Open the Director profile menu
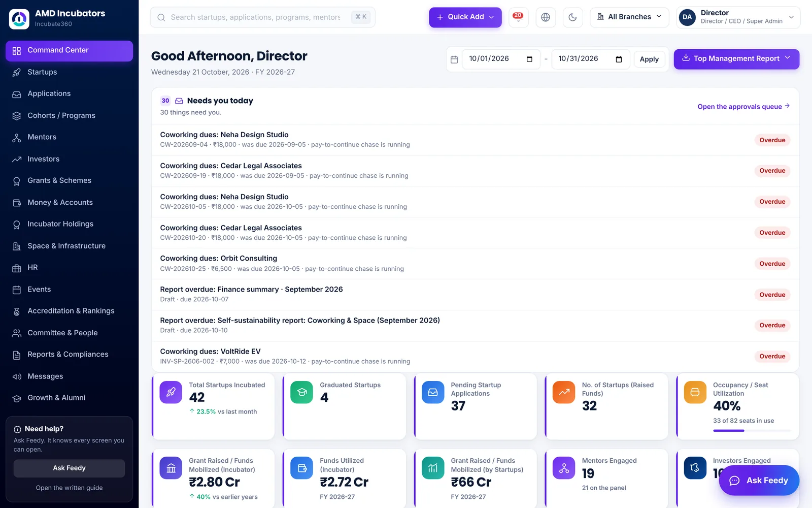The width and height of the screenshot is (812, 508). pyautogui.click(x=738, y=17)
